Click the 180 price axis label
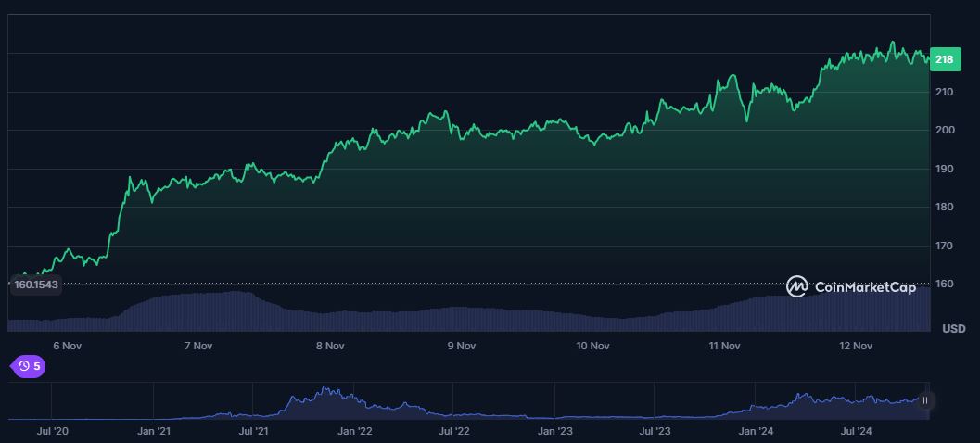The image size is (980, 443). [x=944, y=207]
